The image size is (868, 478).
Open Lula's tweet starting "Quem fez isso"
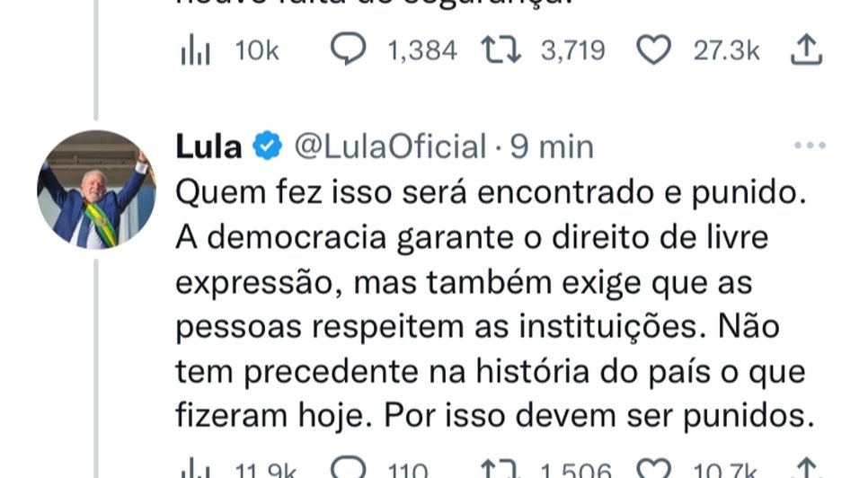pyautogui.click(x=494, y=304)
